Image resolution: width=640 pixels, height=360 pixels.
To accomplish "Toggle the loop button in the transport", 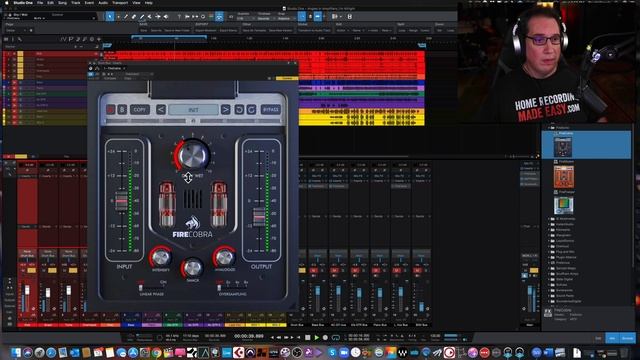I will click(x=336, y=338).
